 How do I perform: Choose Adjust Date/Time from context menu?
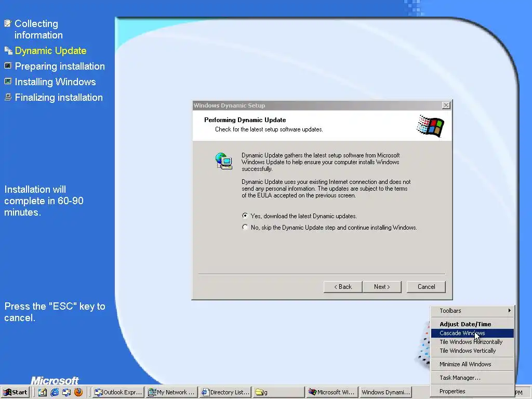point(472,324)
